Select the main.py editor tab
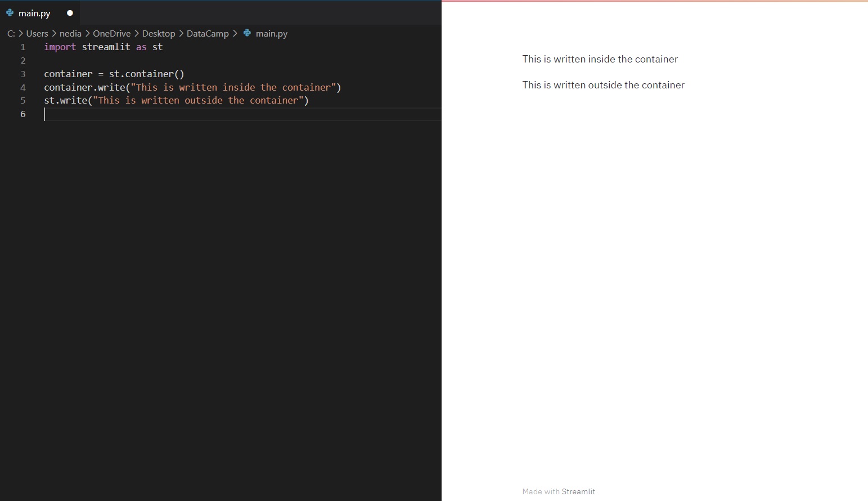This screenshot has height=501, width=868. [39, 13]
